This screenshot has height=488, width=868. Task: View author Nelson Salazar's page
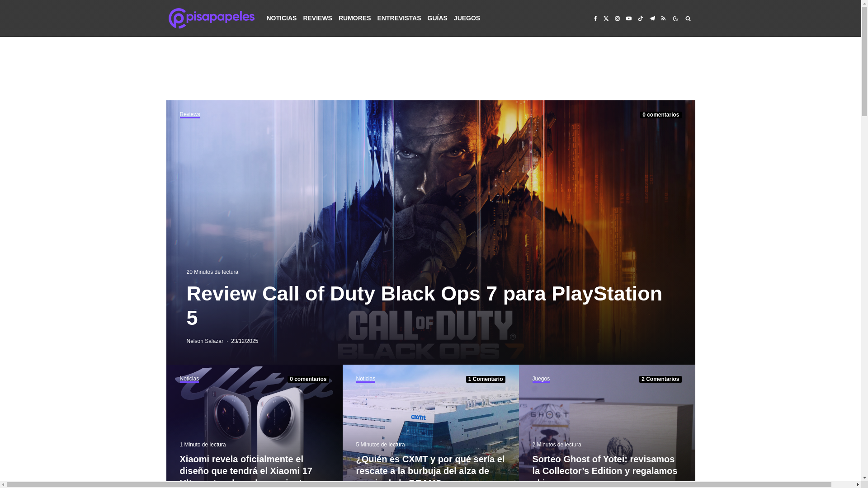(205, 341)
